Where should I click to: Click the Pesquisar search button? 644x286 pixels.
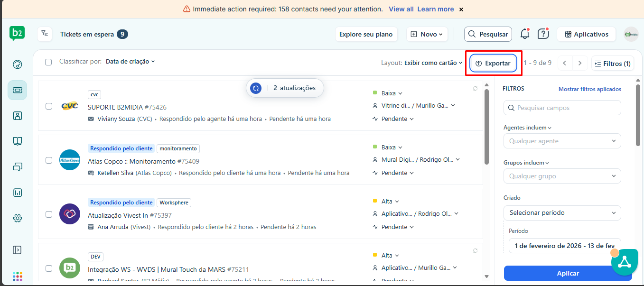(x=488, y=34)
